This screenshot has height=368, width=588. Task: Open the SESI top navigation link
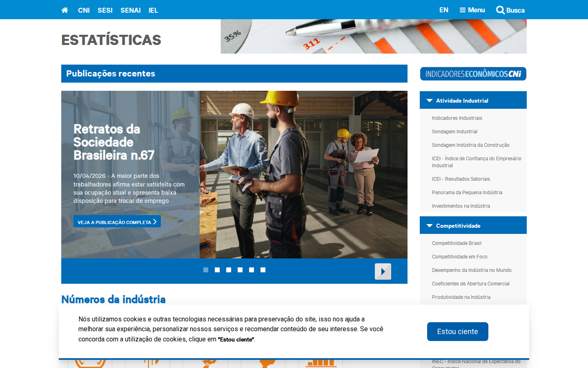(105, 10)
